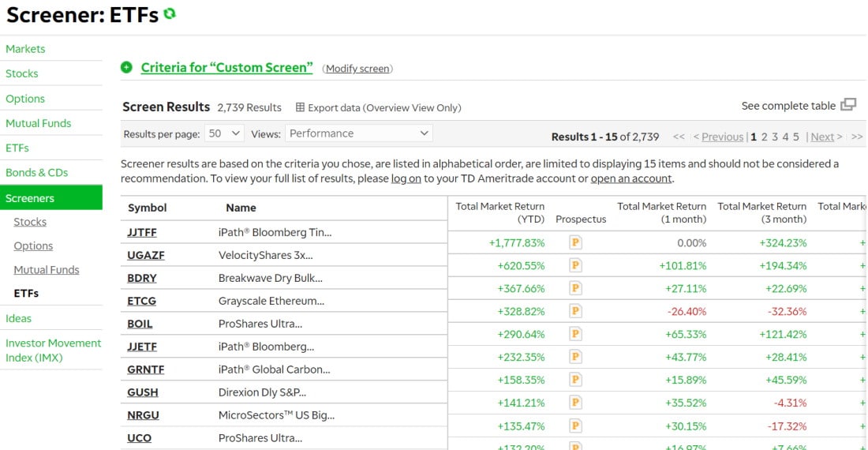The width and height of the screenshot is (868, 450).
Task: Open Mutual Funds in the main sidebar
Action: (x=38, y=123)
